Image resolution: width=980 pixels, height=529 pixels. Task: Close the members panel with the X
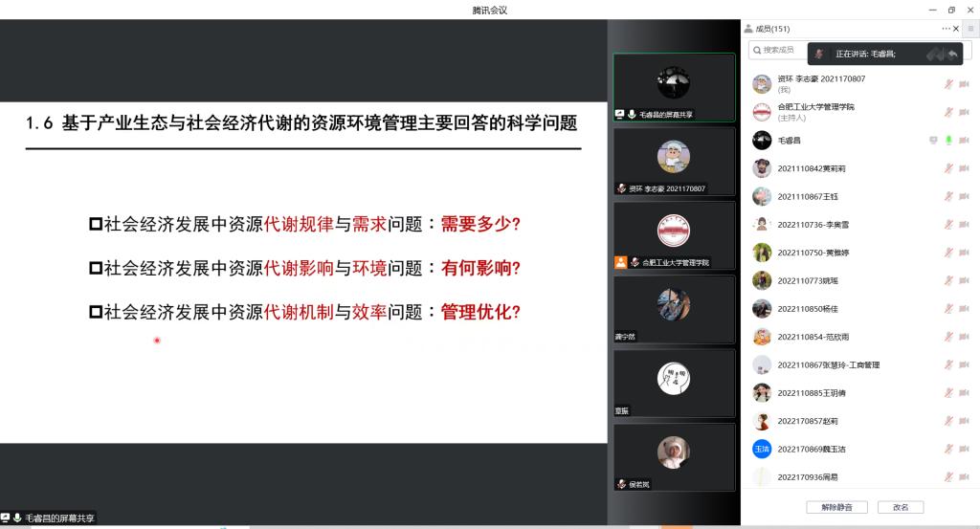click(956, 29)
